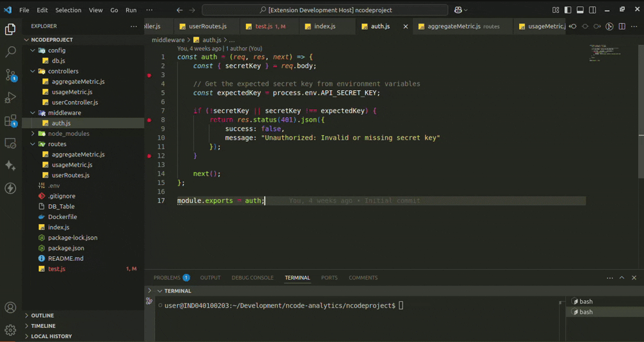Go to next change in editor toolbar

coord(597,26)
